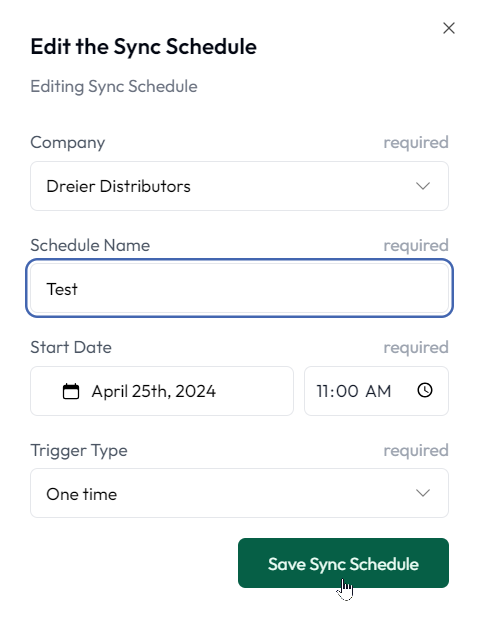Open the April 25th, 2024 date picker
Viewport: 478px width, 620px height.
tap(162, 391)
